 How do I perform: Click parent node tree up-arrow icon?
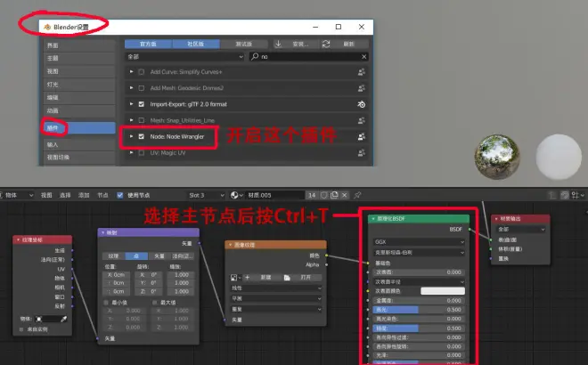click(551, 195)
